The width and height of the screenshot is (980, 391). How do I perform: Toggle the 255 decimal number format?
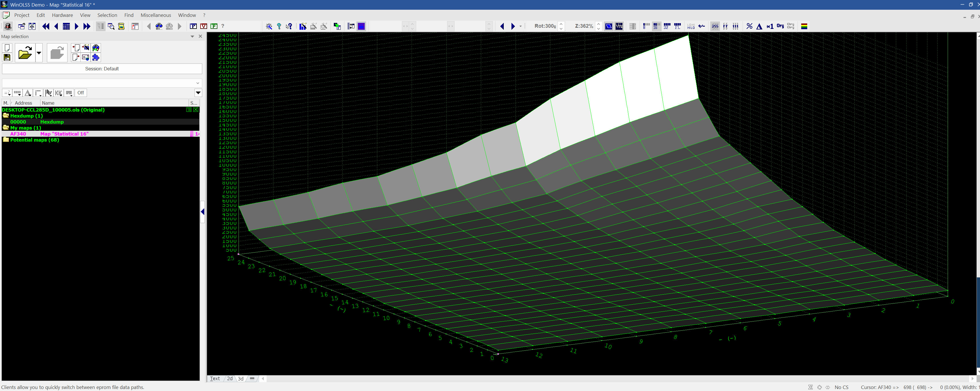coord(715,26)
